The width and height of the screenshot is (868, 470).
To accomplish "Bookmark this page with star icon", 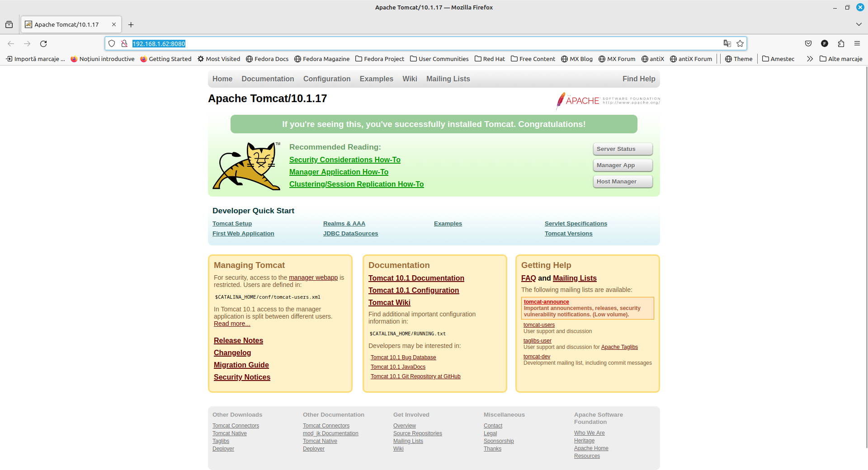I will coord(740,43).
